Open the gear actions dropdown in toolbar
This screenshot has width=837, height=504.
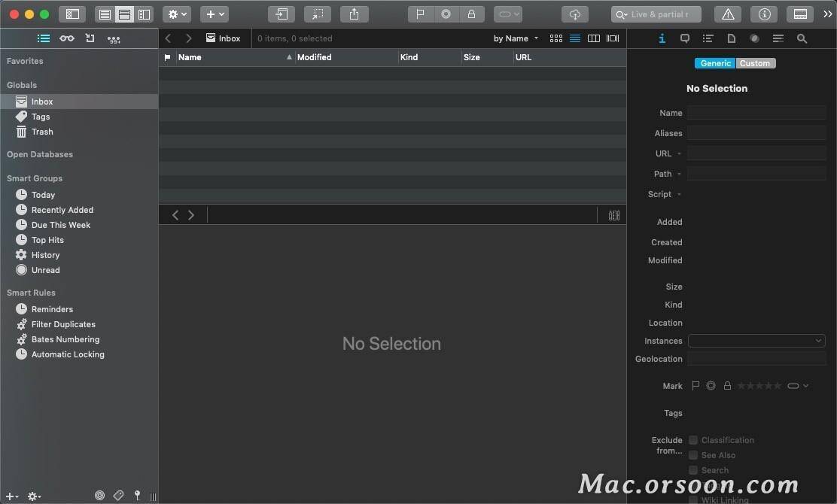point(177,14)
